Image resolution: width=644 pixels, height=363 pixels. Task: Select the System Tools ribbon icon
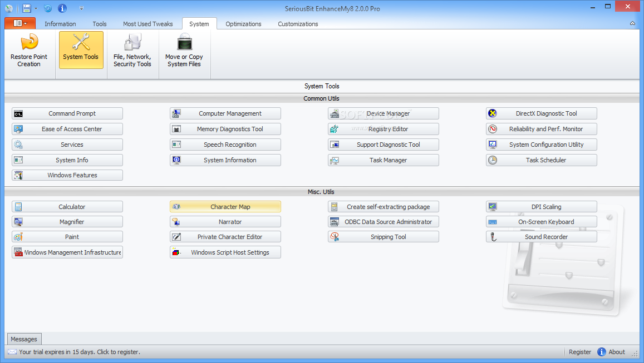click(81, 50)
